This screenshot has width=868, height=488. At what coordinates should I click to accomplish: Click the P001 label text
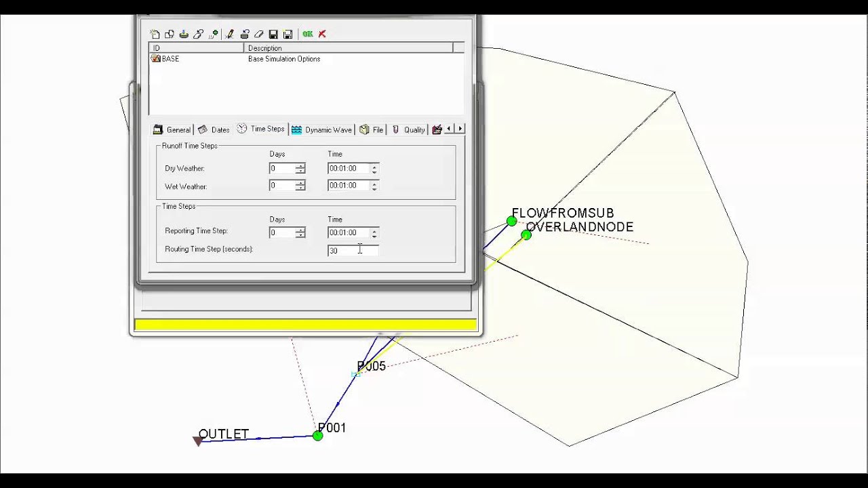click(332, 428)
